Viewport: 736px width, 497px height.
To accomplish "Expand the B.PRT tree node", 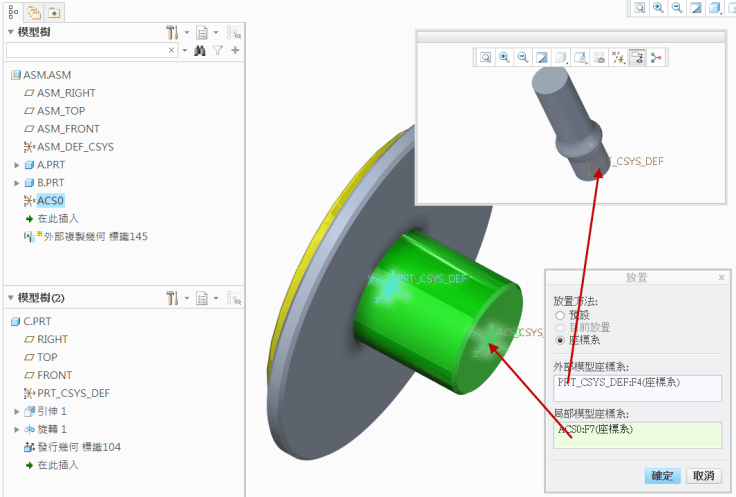I will pyautogui.click(x=17, y=183).
